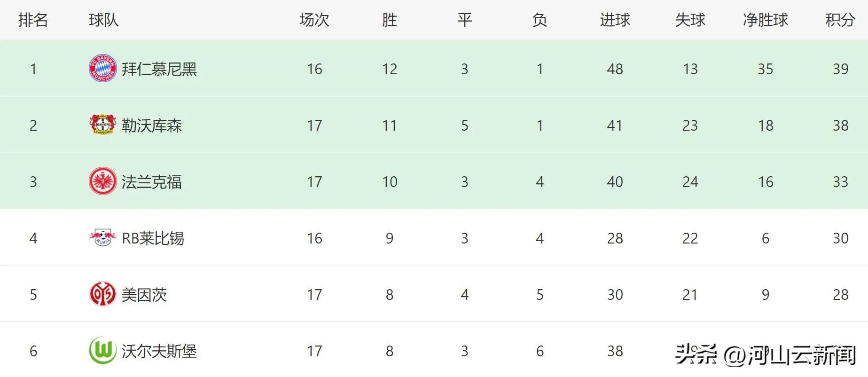Image resolution: width=868 pixels, height=377 pixels.
Task: Click the RB Leipzig bulls logo
Action: [102, 238]
